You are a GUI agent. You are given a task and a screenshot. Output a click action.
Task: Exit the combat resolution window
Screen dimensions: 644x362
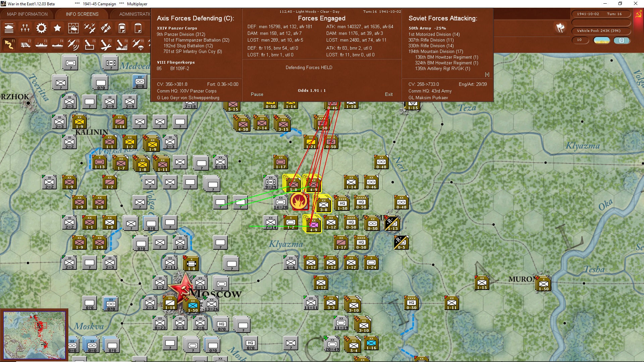(x=389, y=95)
